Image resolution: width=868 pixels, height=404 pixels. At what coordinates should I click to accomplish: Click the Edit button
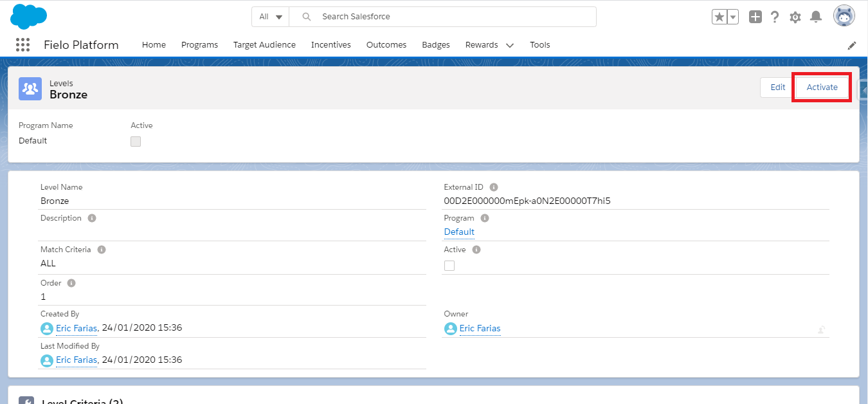(778, 87)
